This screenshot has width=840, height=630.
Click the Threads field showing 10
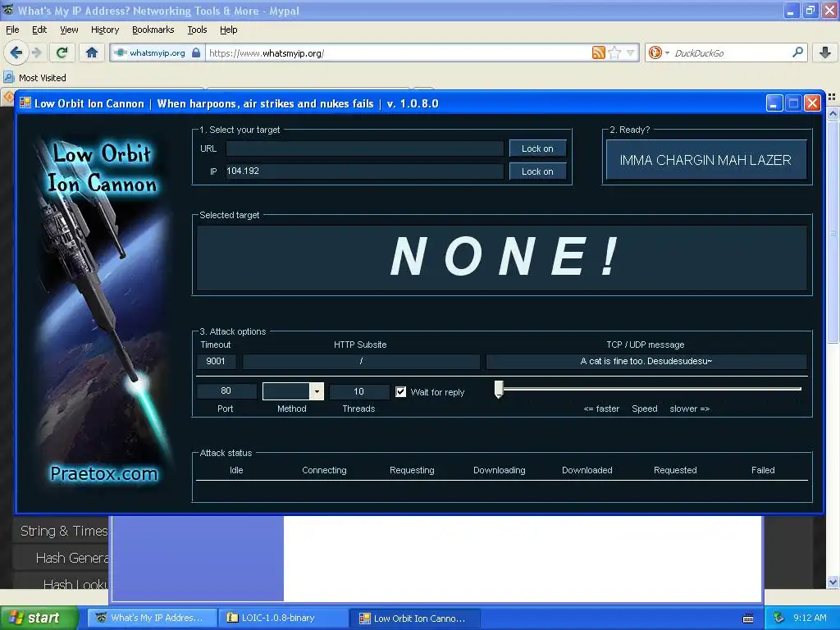(x=358, y=391)
